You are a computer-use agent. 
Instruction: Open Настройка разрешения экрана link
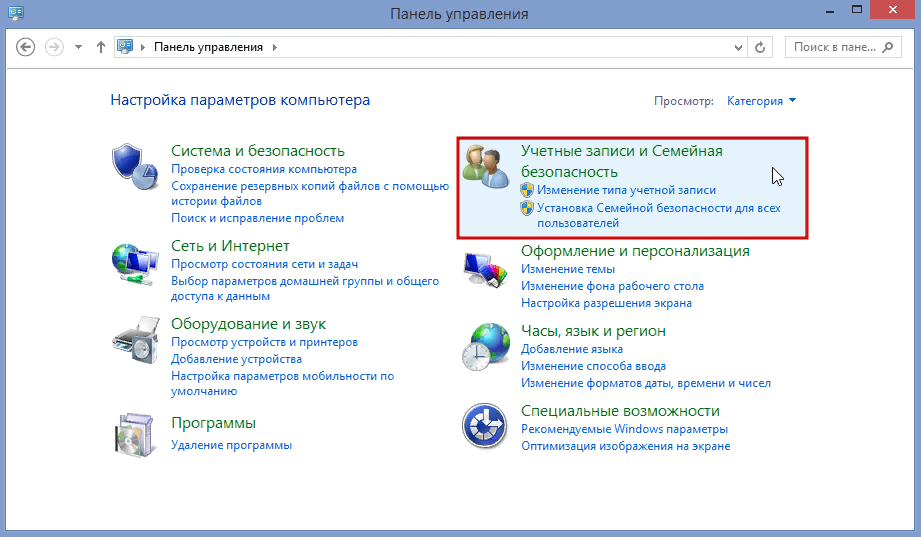606,303
